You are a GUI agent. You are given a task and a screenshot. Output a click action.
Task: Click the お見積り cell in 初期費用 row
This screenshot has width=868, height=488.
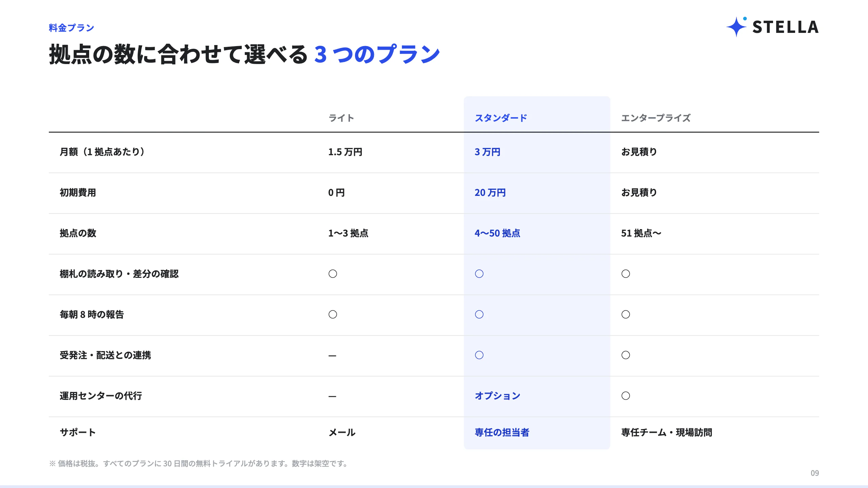(x=639, y=192)
